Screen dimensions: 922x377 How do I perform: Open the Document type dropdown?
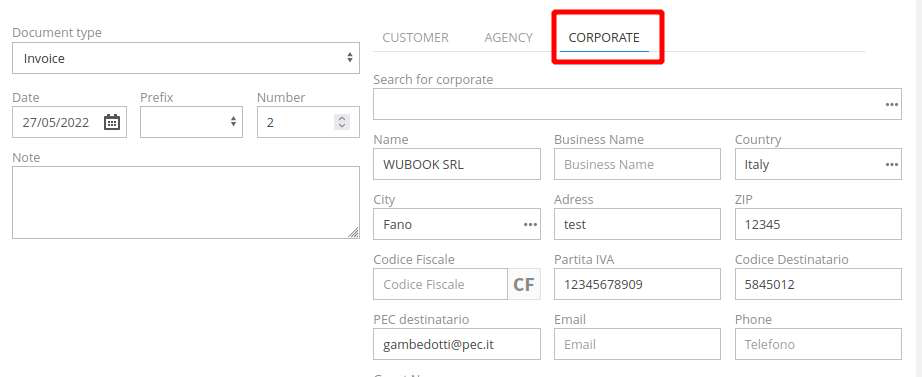tap(186, 58)
